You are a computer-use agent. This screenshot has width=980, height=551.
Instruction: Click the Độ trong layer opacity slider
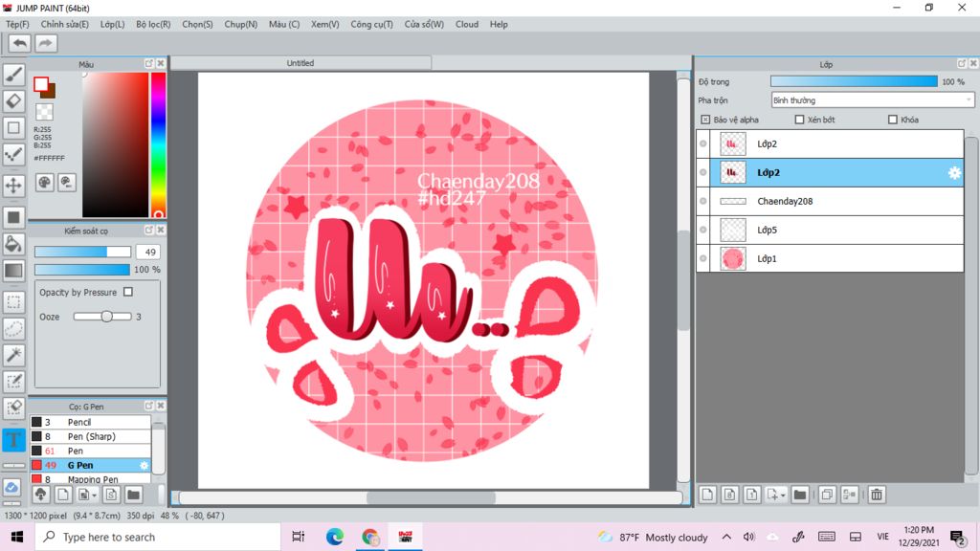pos(854,82)
